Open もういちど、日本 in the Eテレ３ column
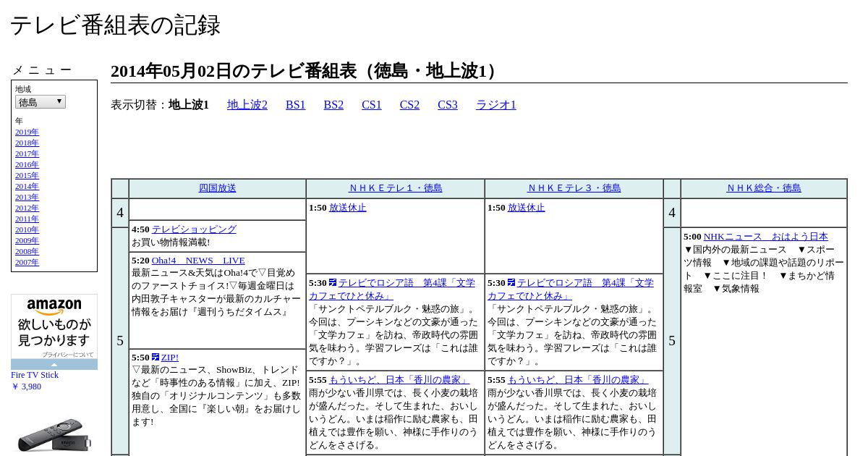Screen dimensions: 868x456 [578, 380]
